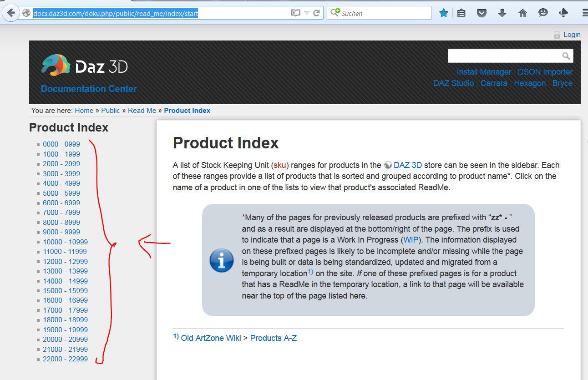588x380 pixels.
Task: Open the 5000 - 5999 SKU range
Action: click(x=61, y=193)
